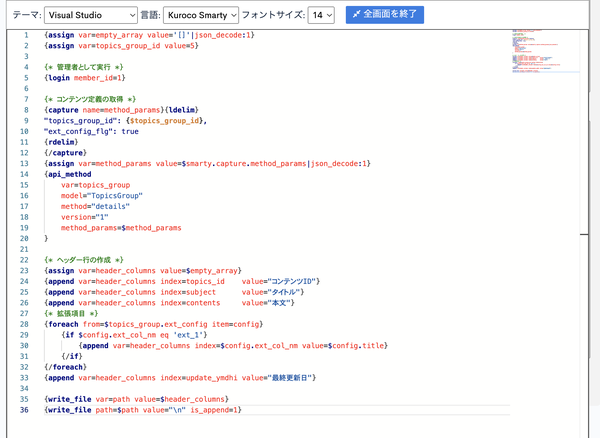The image size is (600, 438).
Task: Click $smarty.capture.method_params on line 13
Action: coord(244,164)
